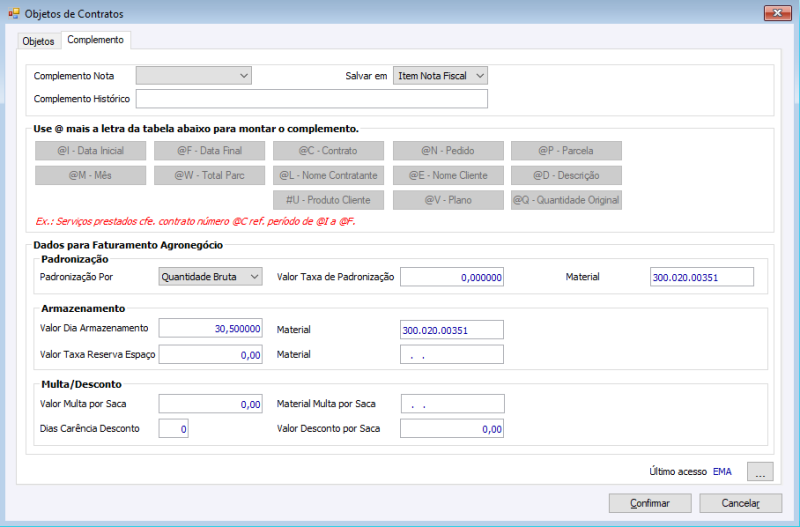800x527 pixels.
Task: Click the Valor Multa por Saca field
Action: point(210,404)
